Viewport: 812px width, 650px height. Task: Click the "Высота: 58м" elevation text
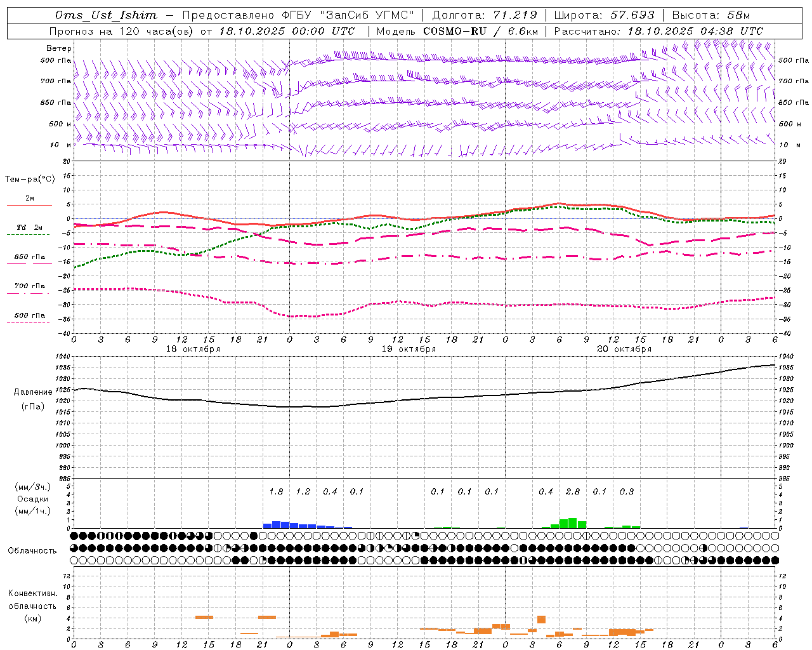[710, 15]
